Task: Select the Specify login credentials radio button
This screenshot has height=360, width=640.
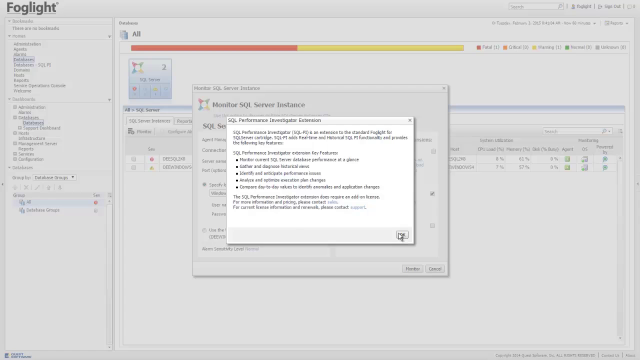Action: pyautogui.click(x=204, y=185)
